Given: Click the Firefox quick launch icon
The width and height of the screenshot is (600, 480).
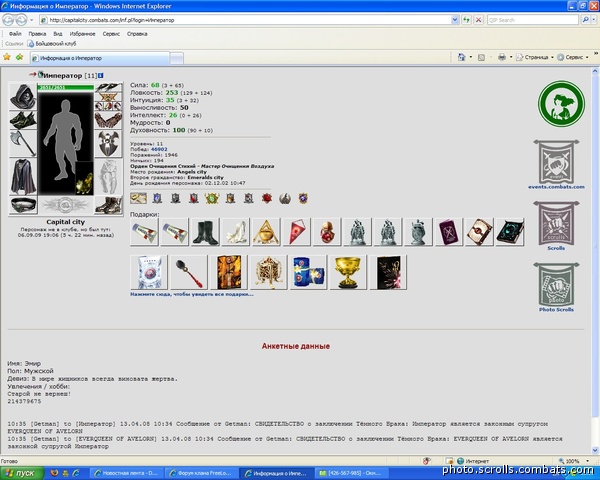Looking at the screenshot, I should 54,473.
